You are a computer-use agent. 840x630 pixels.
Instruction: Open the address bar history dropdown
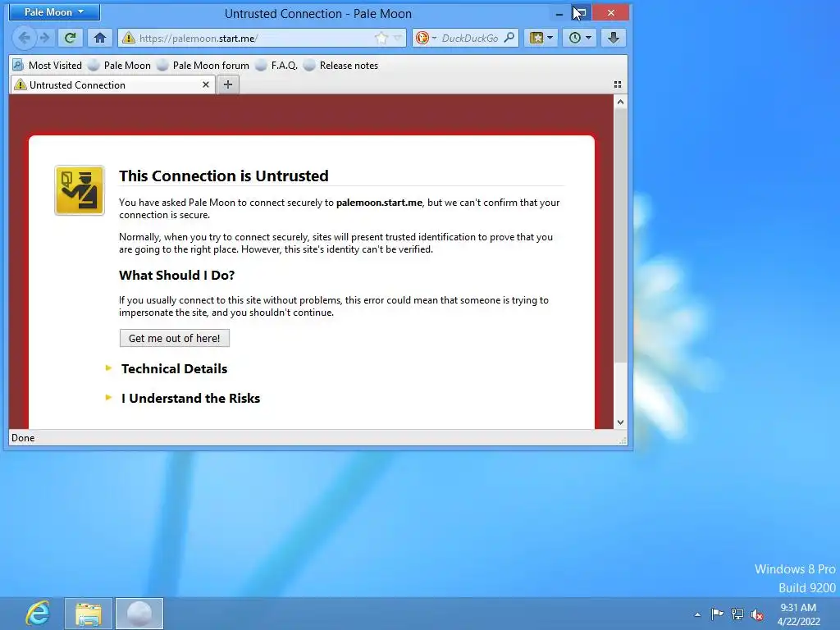coord(397,38)
